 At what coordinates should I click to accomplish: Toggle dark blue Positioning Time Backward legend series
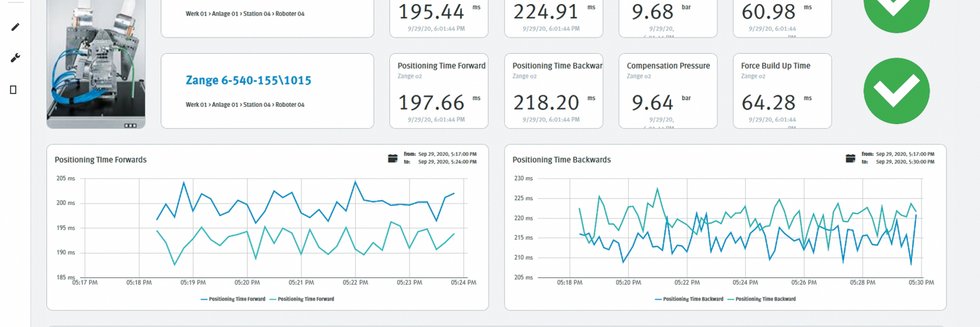pos(689,299)
